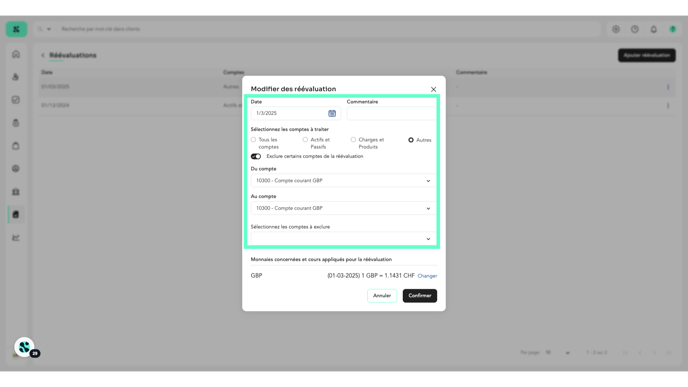Click the Commentaire column header in table
The image size is (688, 387).
[471, 72]
